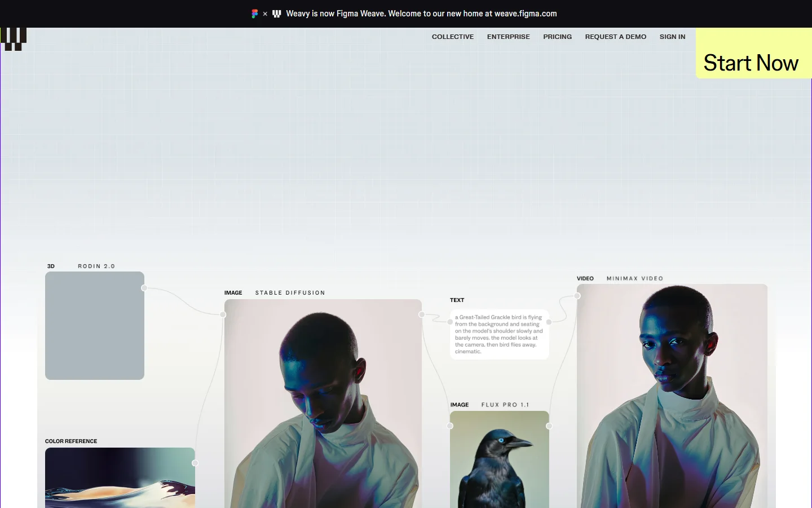Click the MINIMAX VIDEO label

[635, 278]
